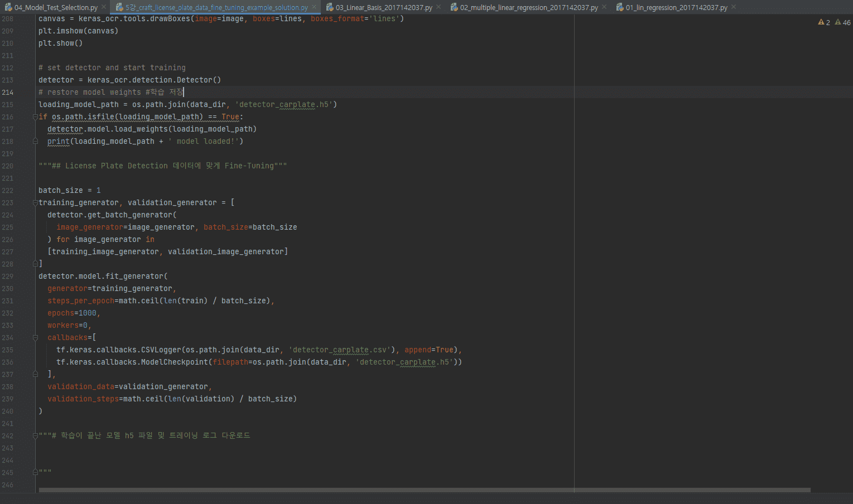This screenshot has height=504, width=853.
Task: Fold the callbacks list at line 234
Action: pyautogui.click(x=35, y=338)
